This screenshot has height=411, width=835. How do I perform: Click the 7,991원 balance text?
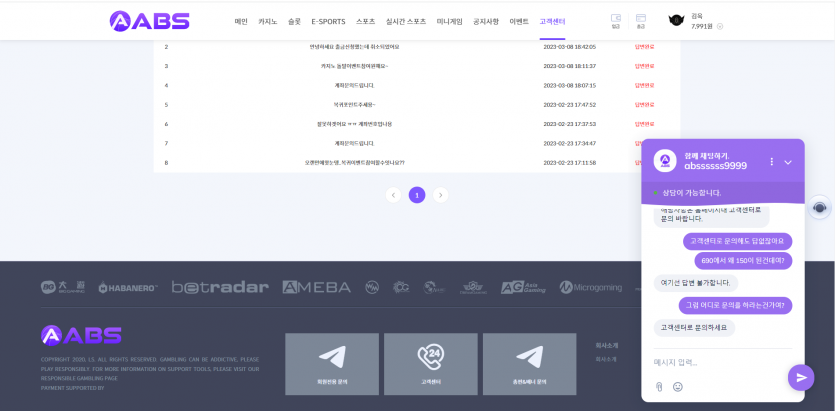[x=703, y=27]
